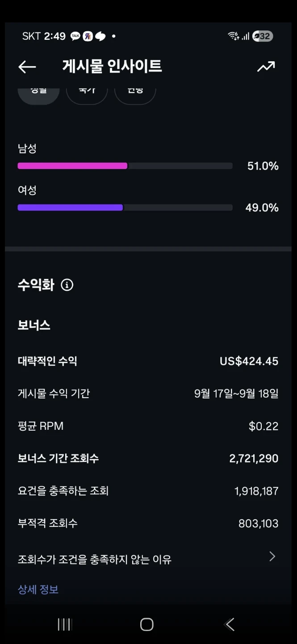Go back using the header arrow

pyautogui.click(x=27, y=67)
